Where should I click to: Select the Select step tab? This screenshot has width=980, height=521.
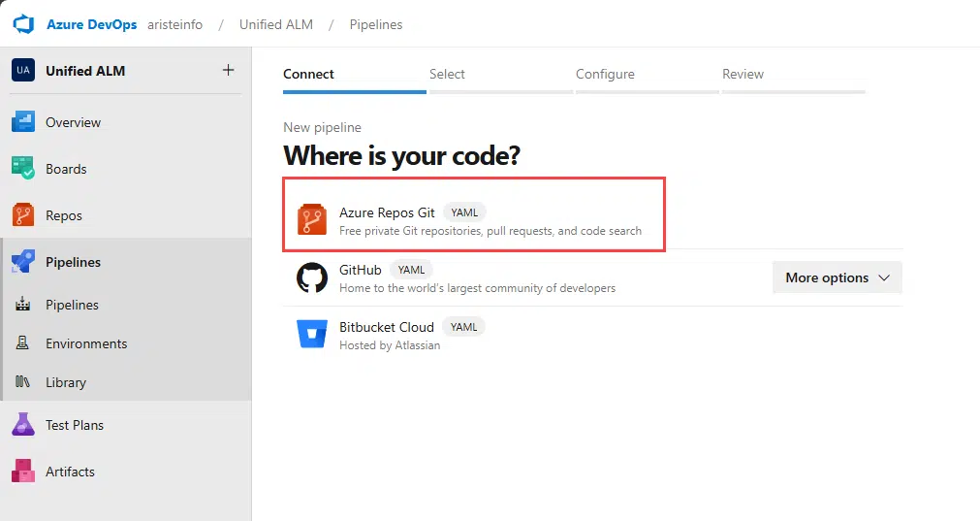point(500,79)
